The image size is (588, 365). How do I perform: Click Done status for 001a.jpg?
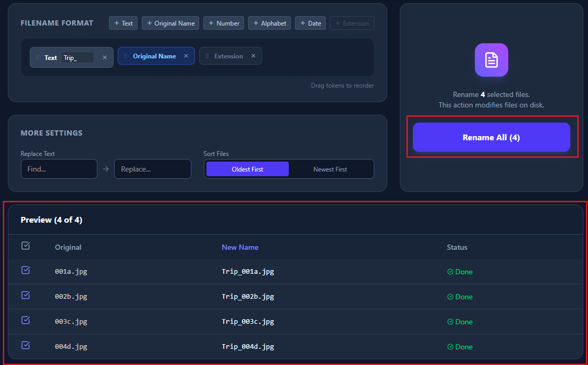click(460, 272)
